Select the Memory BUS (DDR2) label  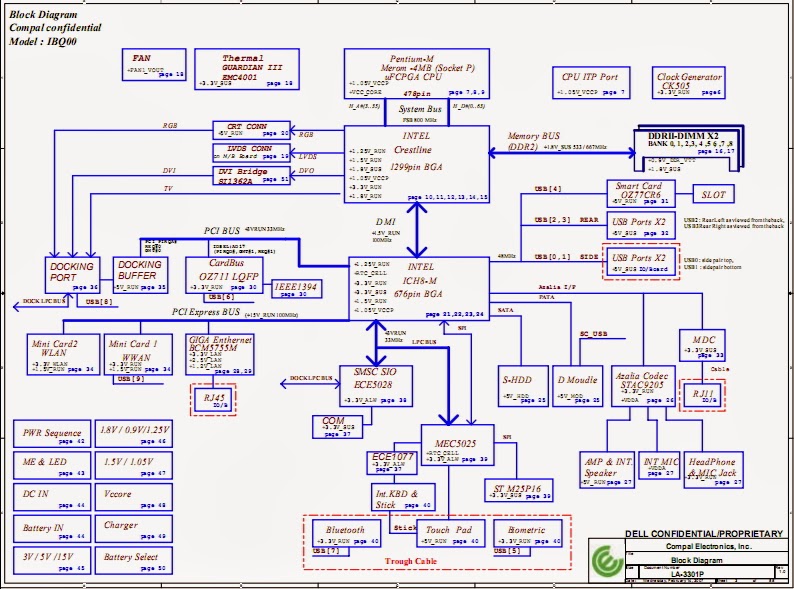tap(533, 141)
